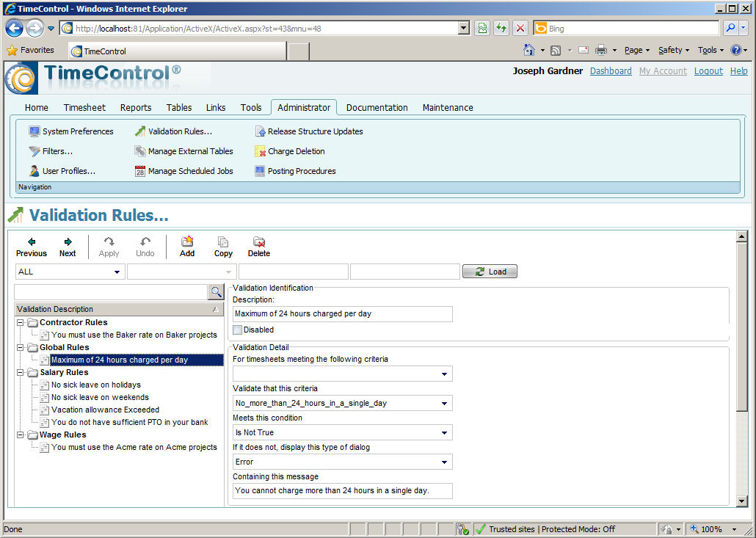Click the Containing this message field
The width and height of the screenshot is (756, 538).
point(342,491)
